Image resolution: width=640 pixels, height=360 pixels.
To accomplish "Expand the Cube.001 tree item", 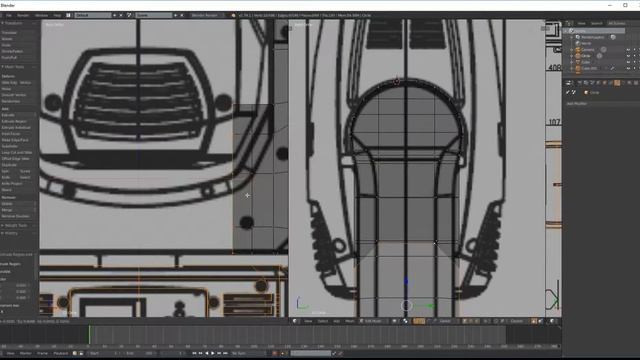I will pos(571,68).
